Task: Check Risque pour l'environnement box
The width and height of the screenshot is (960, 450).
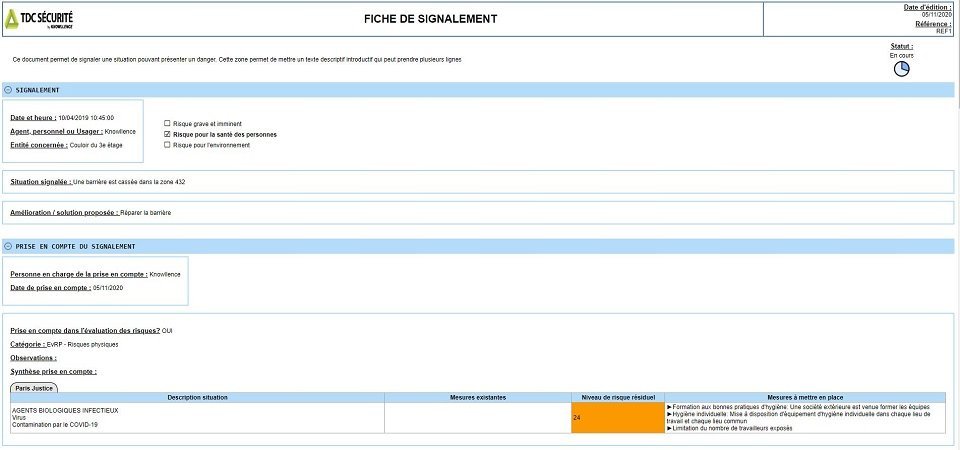Action: pos(167,145)
